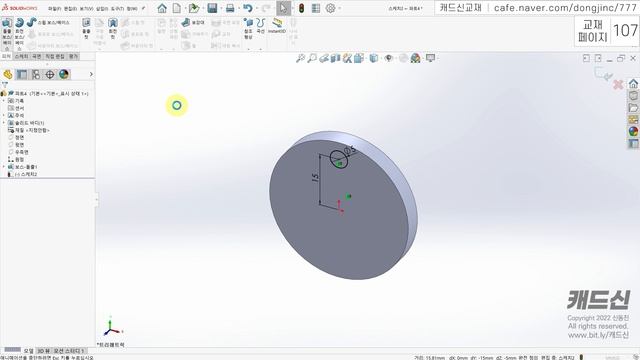Save the part with the floppy disk icon
This screenshot has height=360, width=640.
[x=212, y=8]
